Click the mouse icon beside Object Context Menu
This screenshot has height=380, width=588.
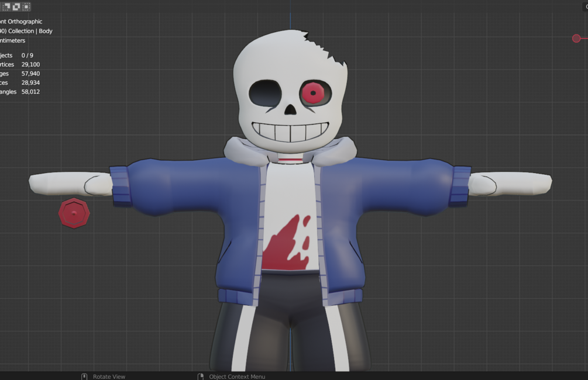(x=201, y=376)
